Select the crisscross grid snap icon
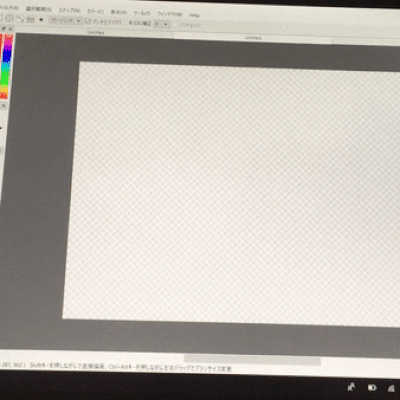 click(10, 18)
